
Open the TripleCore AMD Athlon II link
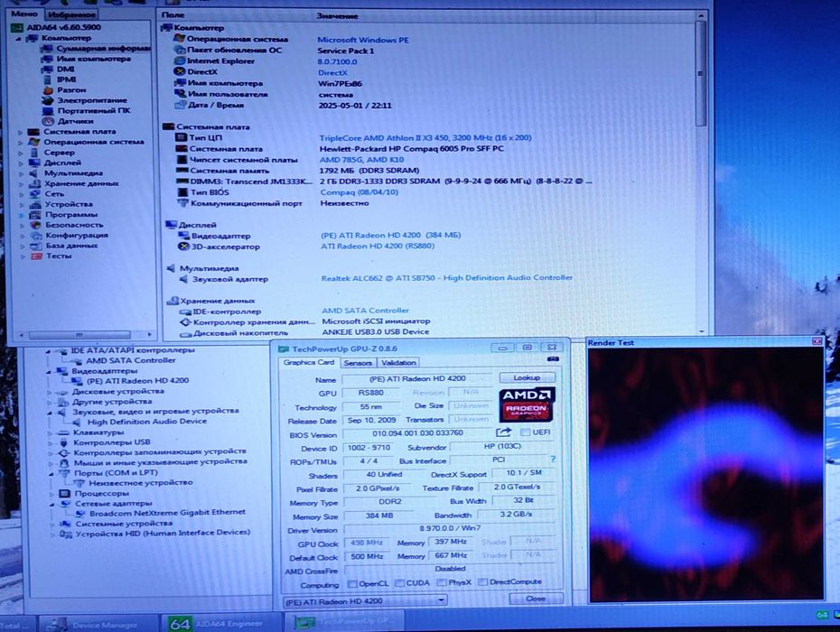[x=425, y=137]
